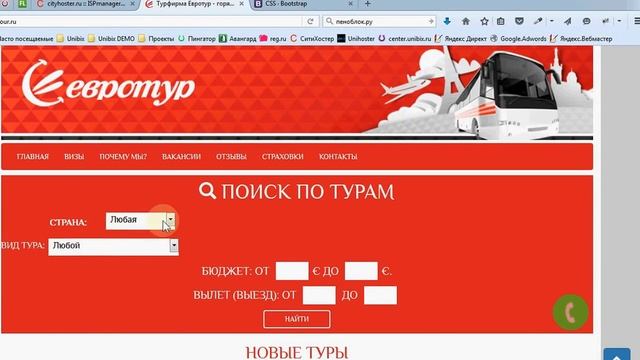Click the departure ОТ date field
Image resolution: width=640 pixels, height=360 pixels.
pos(319,295)
